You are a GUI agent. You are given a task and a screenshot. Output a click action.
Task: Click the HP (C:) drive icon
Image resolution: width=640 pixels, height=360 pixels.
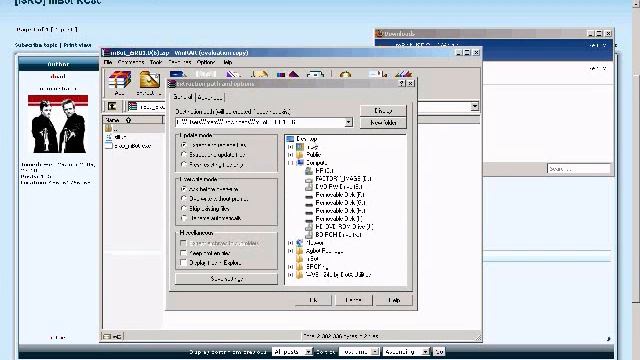[x=309, y=171]
